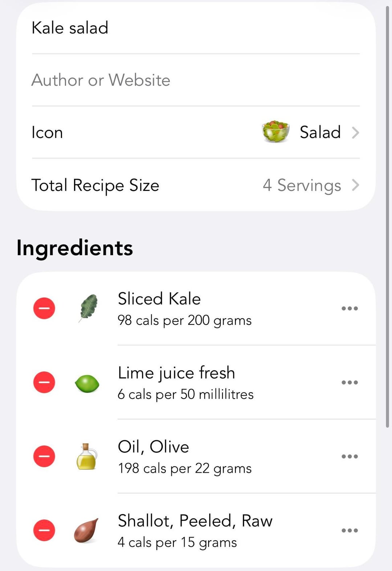
Task: Click the kale leaf ingredient icon
Action: (88, 308)
